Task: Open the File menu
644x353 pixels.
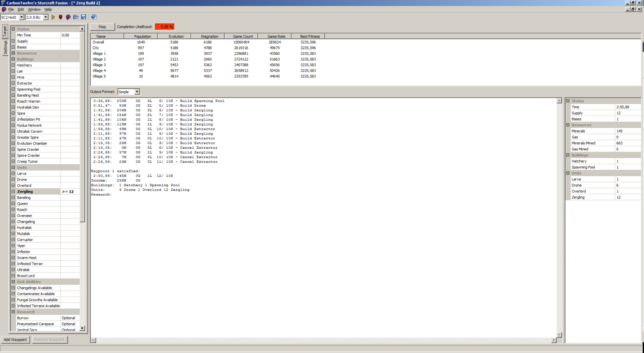Action: point(11,9)
